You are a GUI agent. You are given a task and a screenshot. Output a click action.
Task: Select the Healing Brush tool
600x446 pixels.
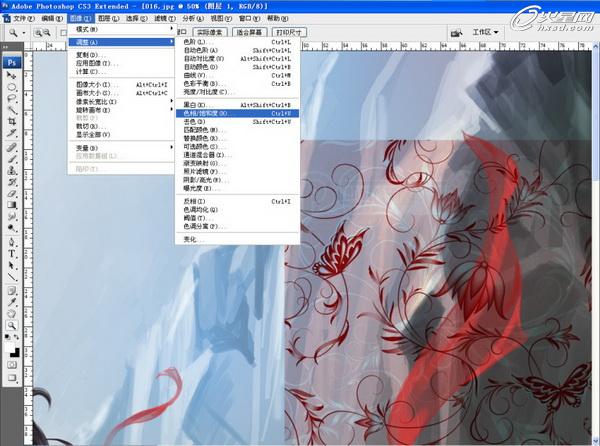(x=11, y=147)
